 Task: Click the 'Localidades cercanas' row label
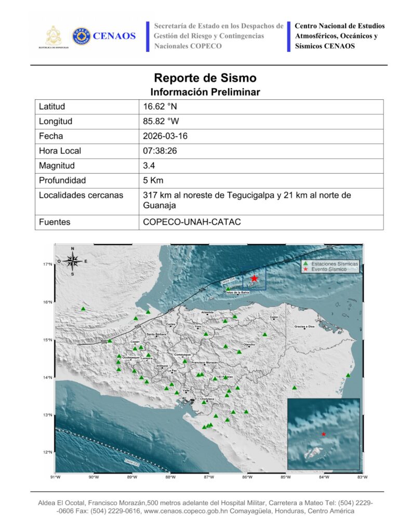pyautogui.click(x=81, y=195)
